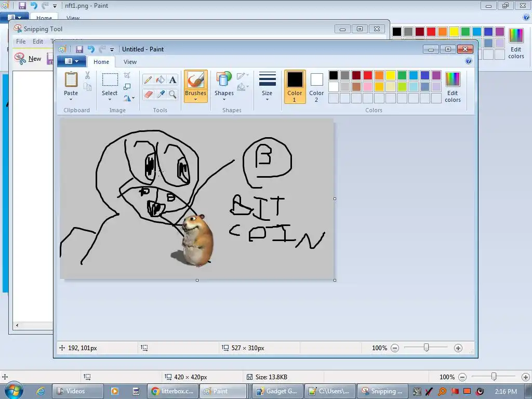Click New in Snipping Tool
532x399 pixels.
[x=28, y=58]
